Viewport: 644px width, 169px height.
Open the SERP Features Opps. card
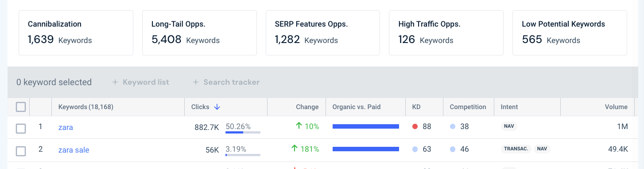323,33
